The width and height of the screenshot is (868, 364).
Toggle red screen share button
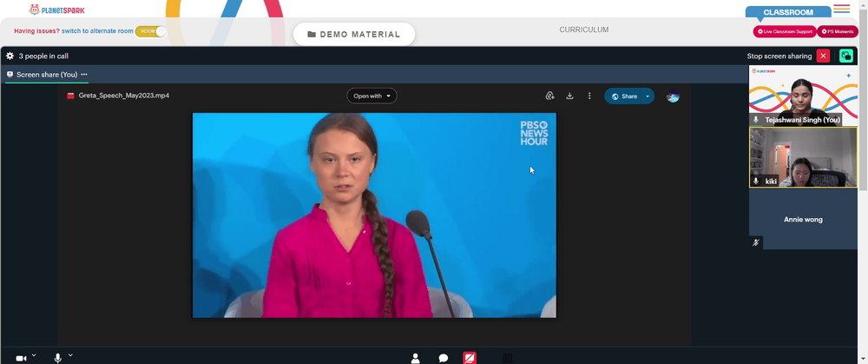[470, 358]
